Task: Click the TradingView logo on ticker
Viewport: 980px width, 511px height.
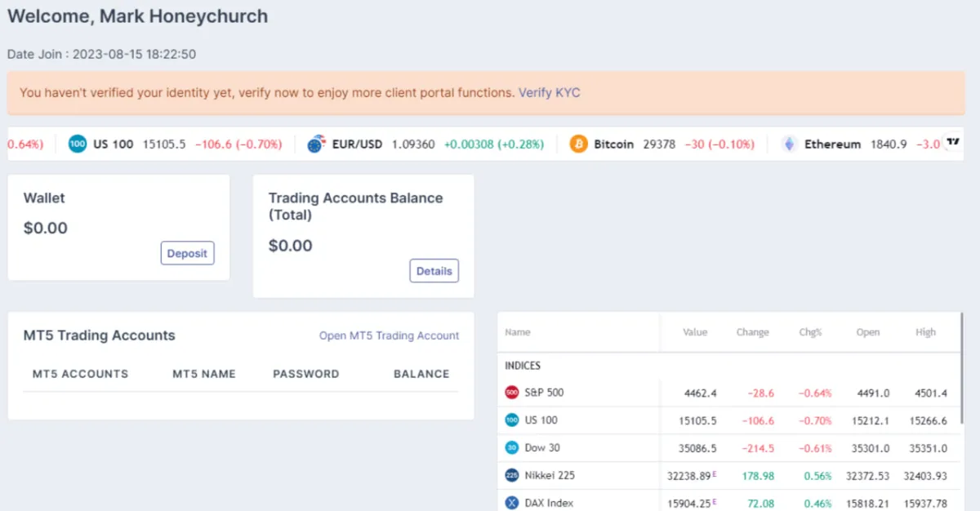Action: pyautogui.click(x=952, y=142)
